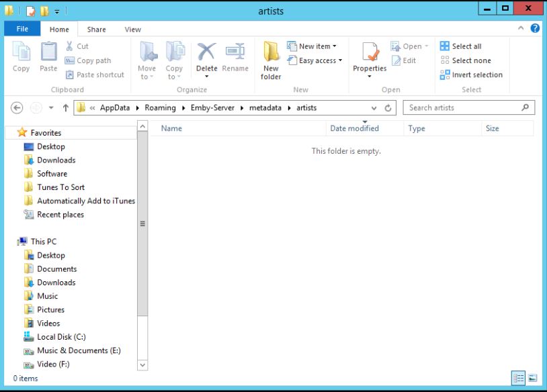Viewport: 547px width, 392px height.
Task: Switch to large icons view
Action: point(532,378)
